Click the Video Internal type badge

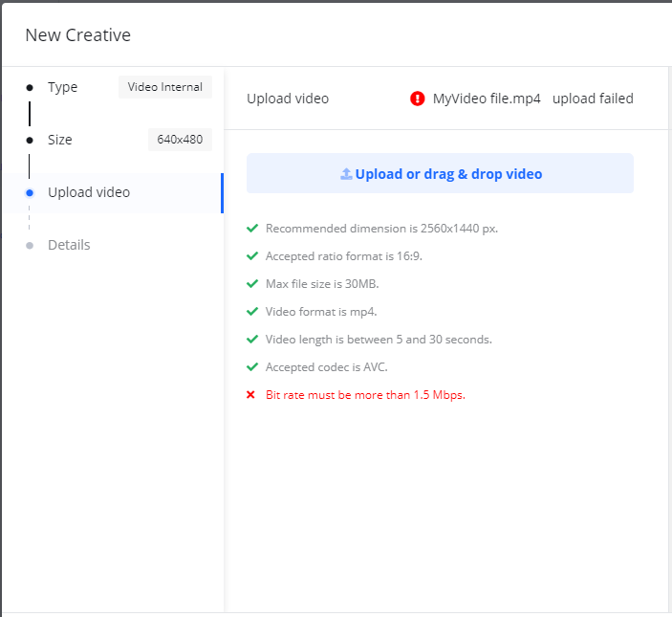point(165,87)
